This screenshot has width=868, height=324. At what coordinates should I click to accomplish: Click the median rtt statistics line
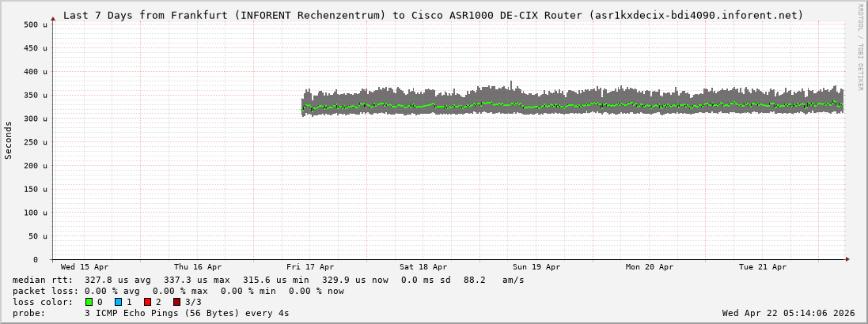268,280
